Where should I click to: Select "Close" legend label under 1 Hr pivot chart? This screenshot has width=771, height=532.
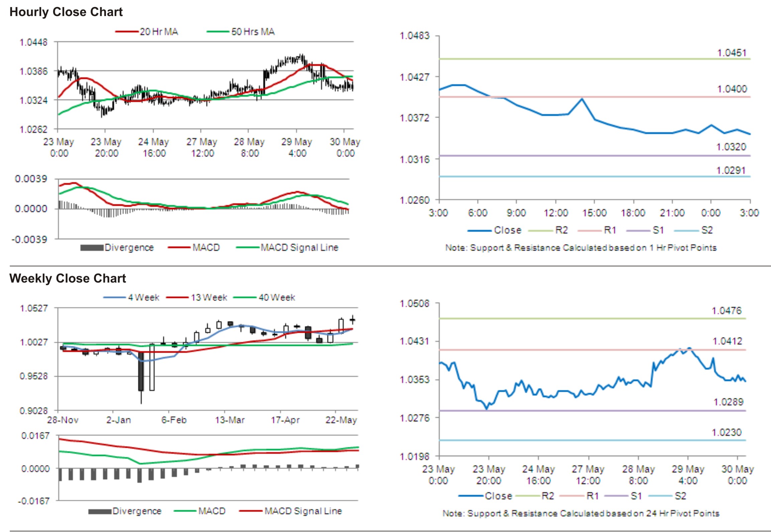[508, 230]
